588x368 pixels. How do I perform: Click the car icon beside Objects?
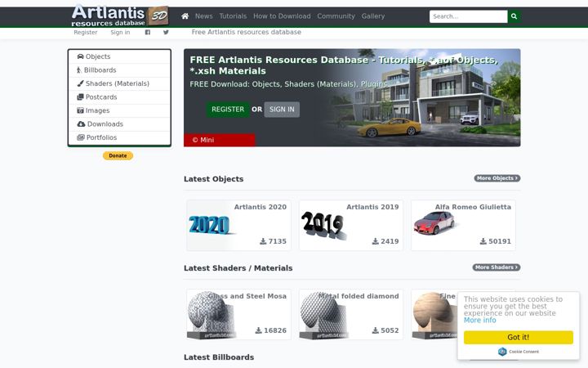coord(80,56)
